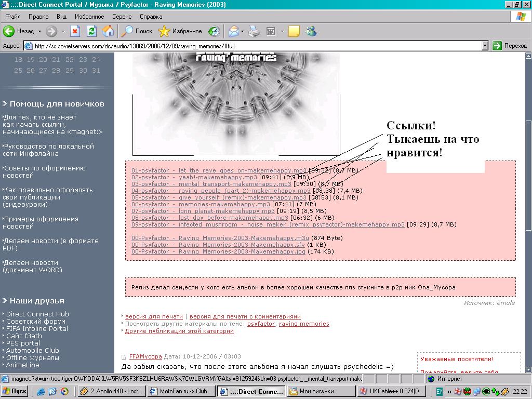Open the Вид menu
This screenshot has width=532, height=399.
(x=61, y=16)
